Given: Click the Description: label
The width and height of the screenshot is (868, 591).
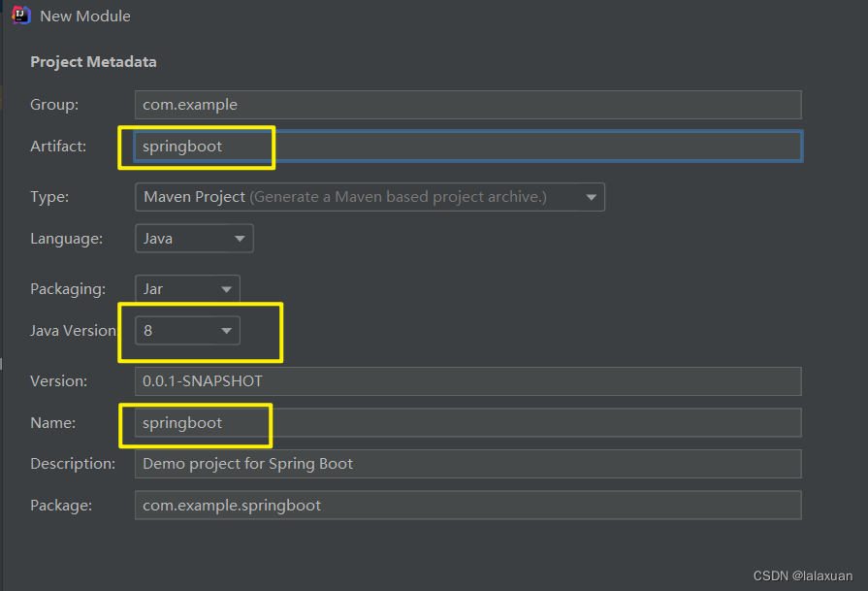Looking at the screenshot, I should (73, 464).
